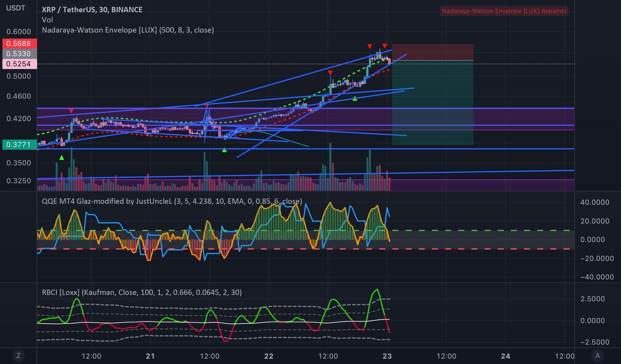Select the RBCI [Loxx] indicator legend
This screenshot has height=364, width=621.
142,292
